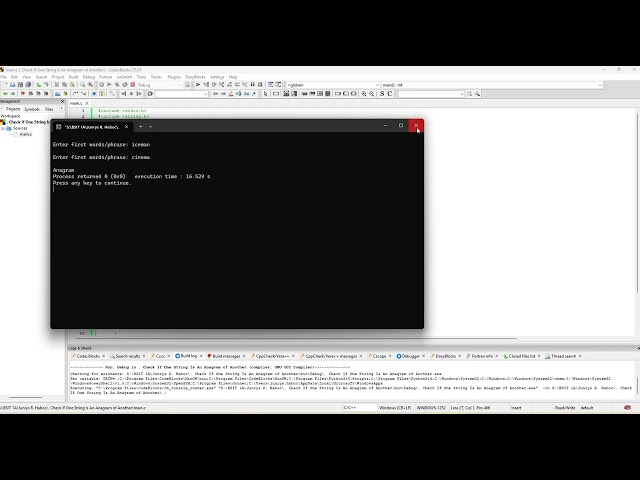Open the Build menu
Image resolution: width=640 pixels, height=480 pixels.
(73, 77)
